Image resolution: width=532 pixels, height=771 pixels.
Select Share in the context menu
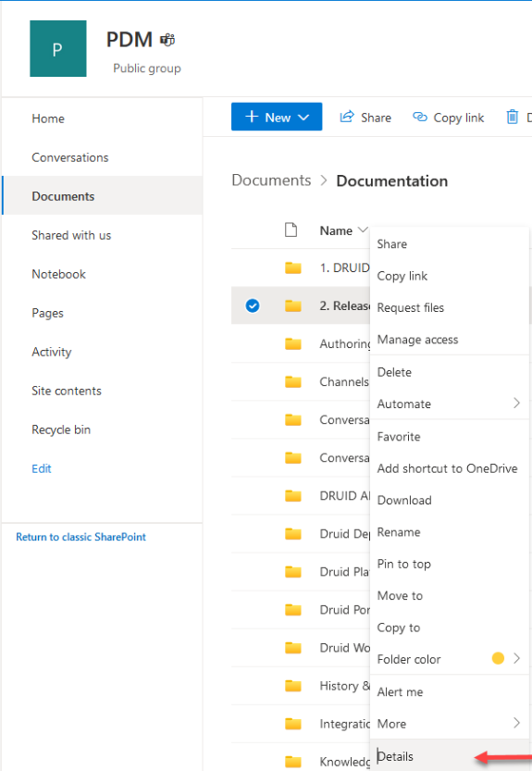pos(450,244)
